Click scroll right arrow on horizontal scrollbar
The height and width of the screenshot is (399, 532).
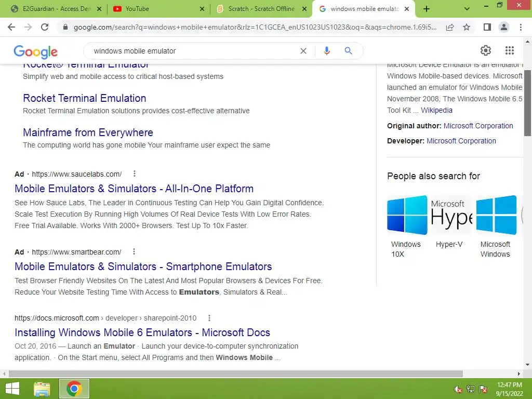pyautogui.click(x=519, y=374)
